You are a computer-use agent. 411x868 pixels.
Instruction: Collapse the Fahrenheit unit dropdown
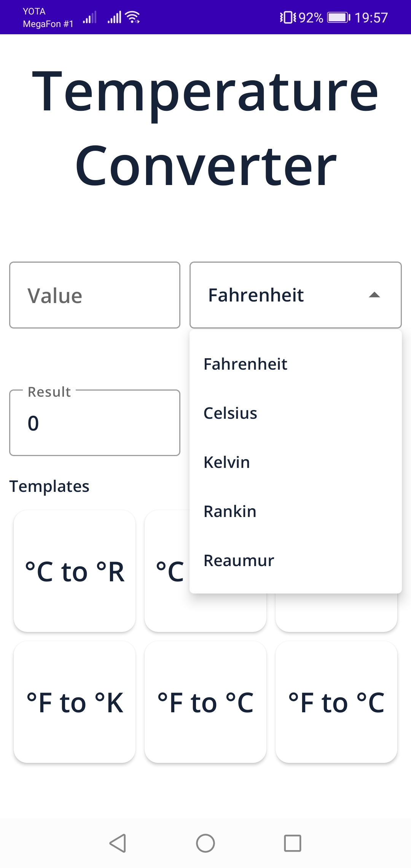(375, 295)
